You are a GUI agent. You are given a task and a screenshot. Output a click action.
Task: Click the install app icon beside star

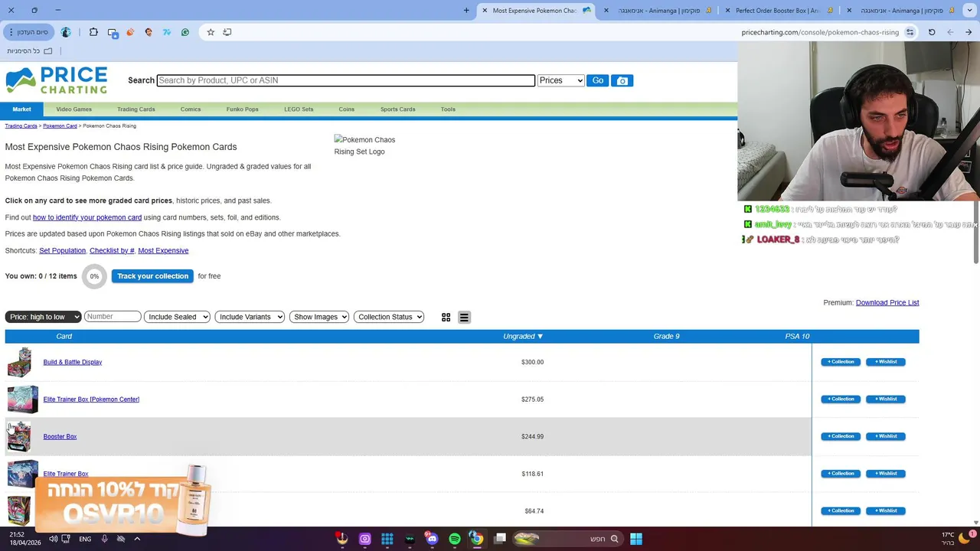coord(227,32)
